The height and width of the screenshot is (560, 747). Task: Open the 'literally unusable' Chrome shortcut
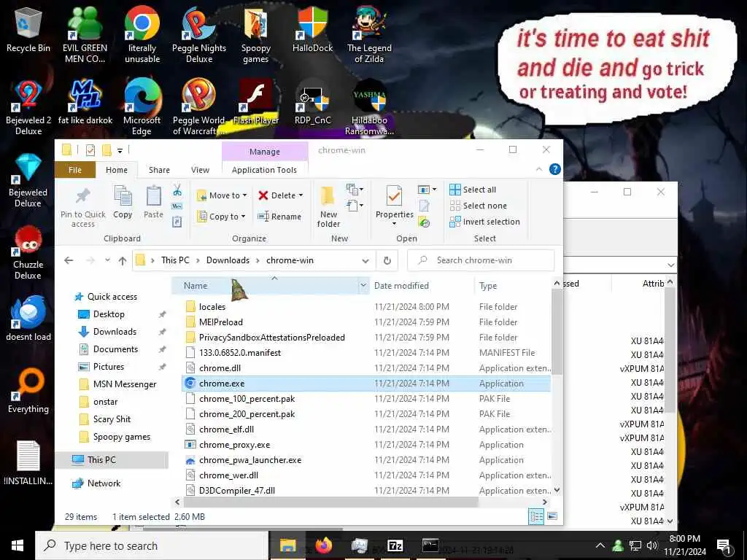point(142,34)
